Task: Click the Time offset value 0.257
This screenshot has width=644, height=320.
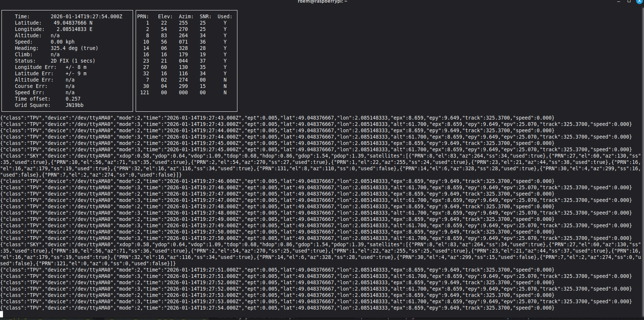Action: [73, 99]
